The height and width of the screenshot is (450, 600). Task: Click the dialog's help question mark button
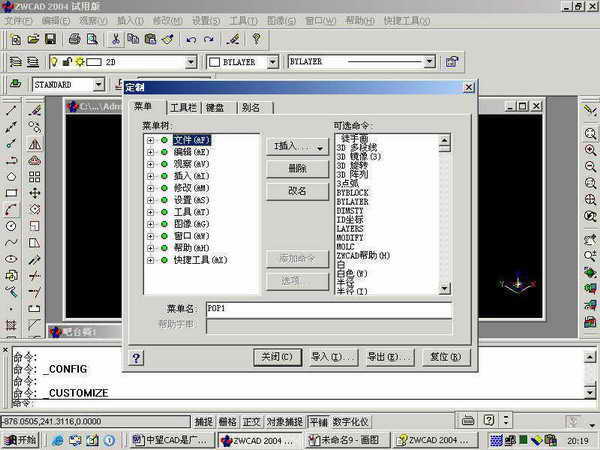(137, 357)
